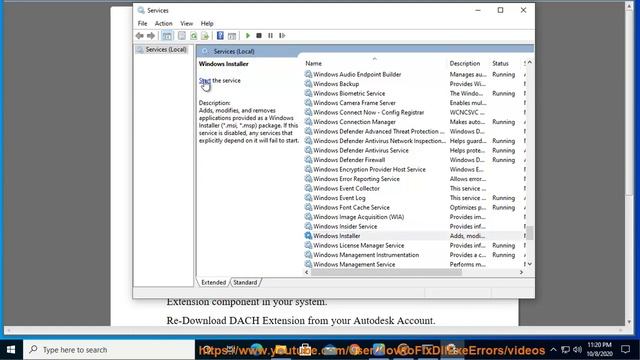Click the services list scroll-right arrow
The image size is (640, 360).
pyautogui.click(x=521, y=272)
